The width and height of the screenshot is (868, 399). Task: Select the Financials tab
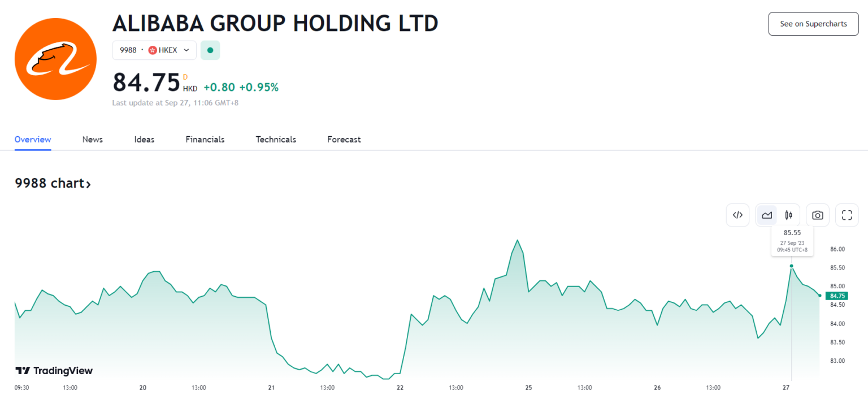coord(205,139)
